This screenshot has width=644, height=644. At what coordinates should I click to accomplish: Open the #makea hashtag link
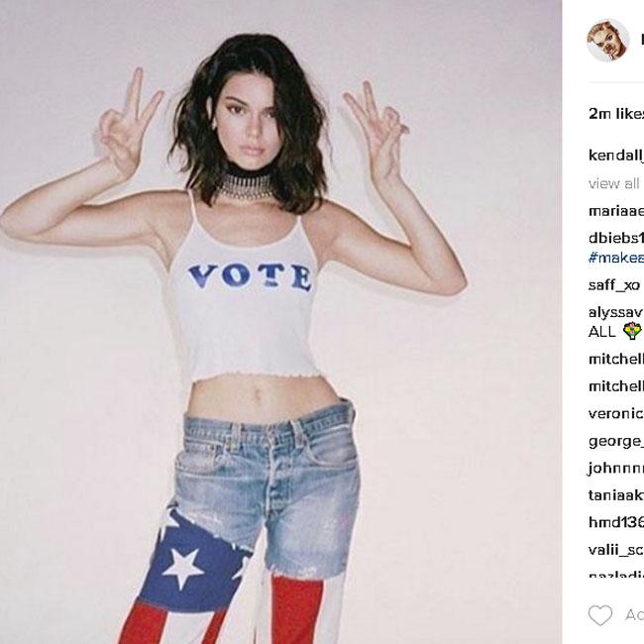click(x=616, y=258)
